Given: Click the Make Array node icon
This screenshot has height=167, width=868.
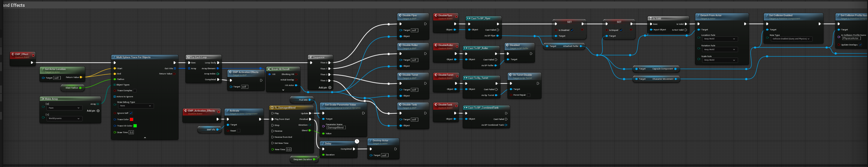Looking at the screenshot, I should (43, 99).
